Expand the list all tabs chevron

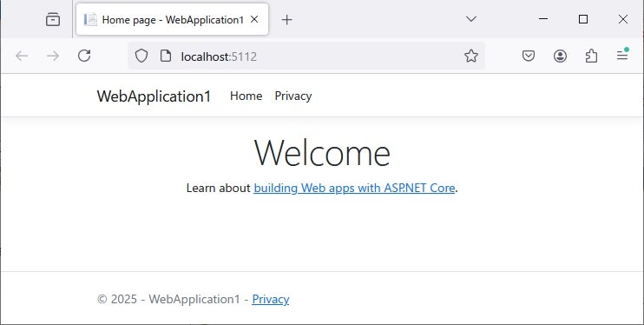click(x=471, y=19)
